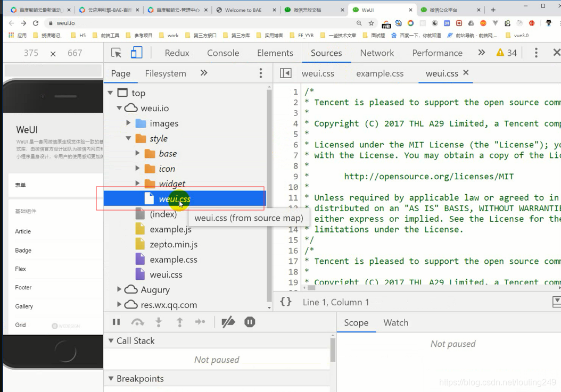This screenshot has width=561, height=392.
Task: Expand the base folder
Action: [137, 153]
